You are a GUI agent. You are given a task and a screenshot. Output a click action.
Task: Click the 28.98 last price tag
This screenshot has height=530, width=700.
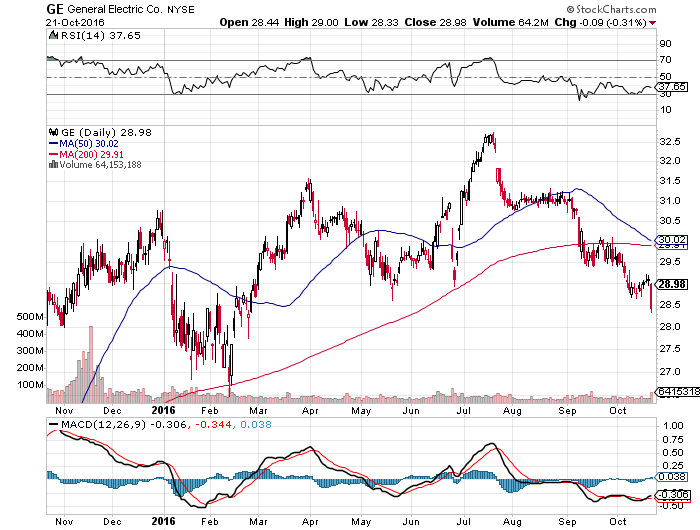[671, 284]
